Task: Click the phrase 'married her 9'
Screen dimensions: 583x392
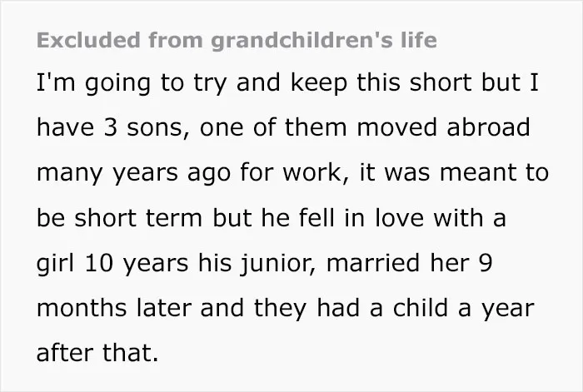Action: (x=410, y=264)
